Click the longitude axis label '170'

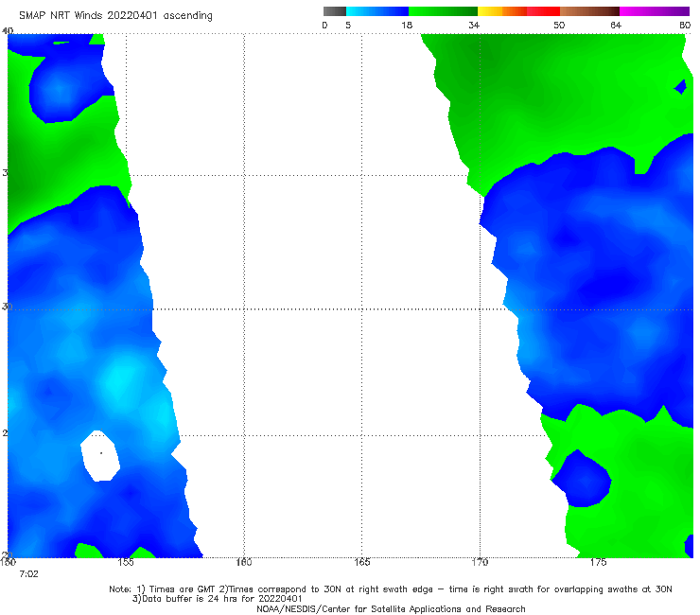tap(480, 562)
